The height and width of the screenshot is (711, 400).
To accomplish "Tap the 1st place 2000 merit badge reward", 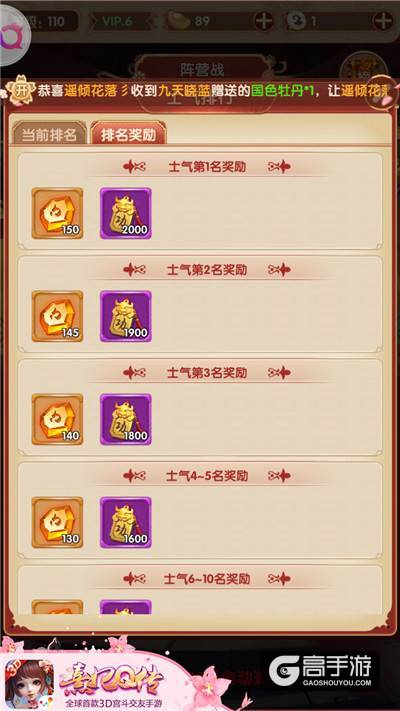I will point(126,213).
